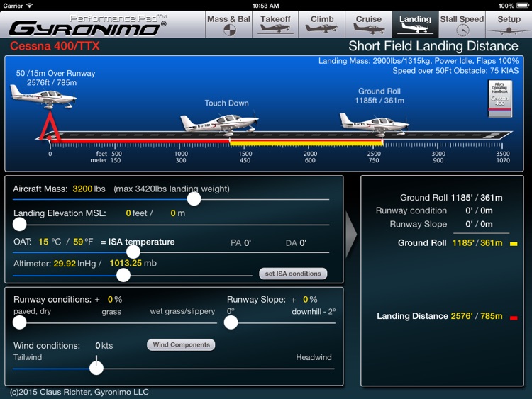Switch to the Takeoff tab
The height and width of the screenshot is (399, 532).
click(275, 24)
